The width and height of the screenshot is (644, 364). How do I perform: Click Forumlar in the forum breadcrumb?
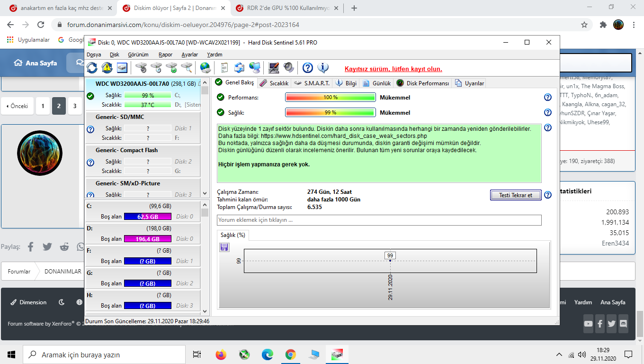pos(19,272)
